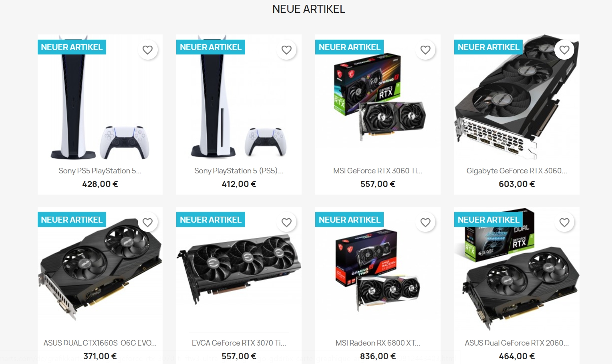Favorite the EVGA GeForce RTX 3070 Ti
The height and width of the screenshot is (364, 612).
click(x=286, y=222)
